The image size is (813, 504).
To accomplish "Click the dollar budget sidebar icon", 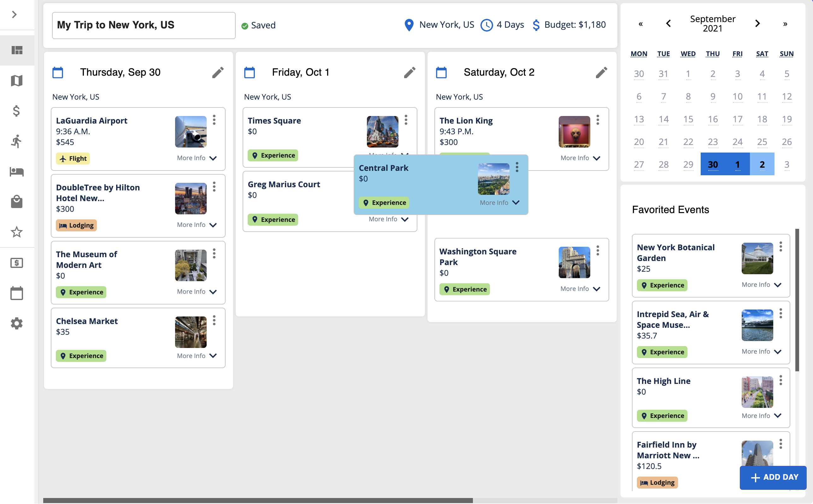I will 17,111.
